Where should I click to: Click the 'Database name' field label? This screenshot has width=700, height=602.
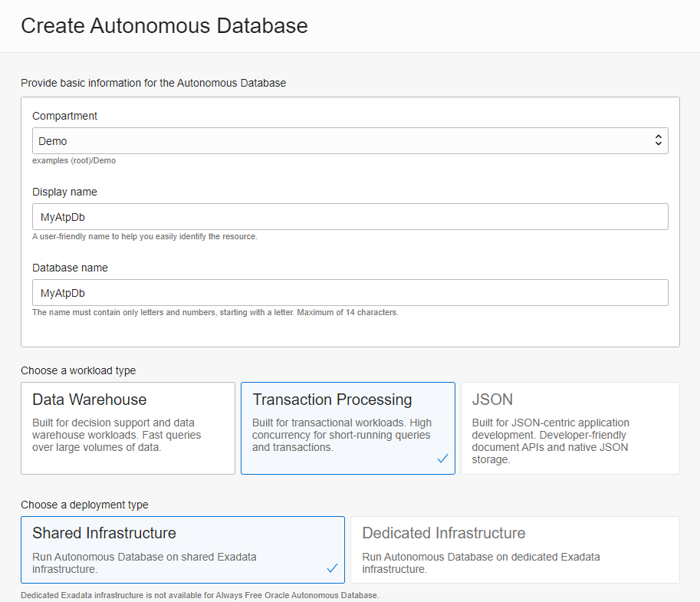coord(70,268)
